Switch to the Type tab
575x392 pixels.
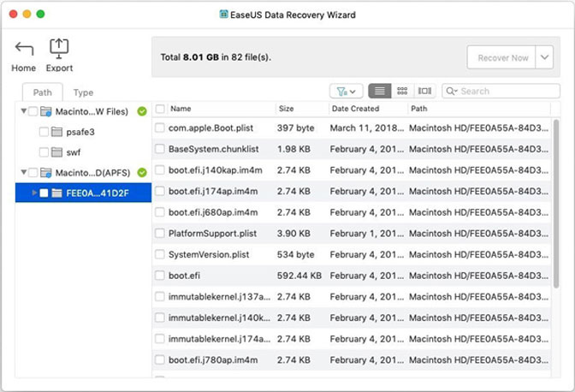83,92
